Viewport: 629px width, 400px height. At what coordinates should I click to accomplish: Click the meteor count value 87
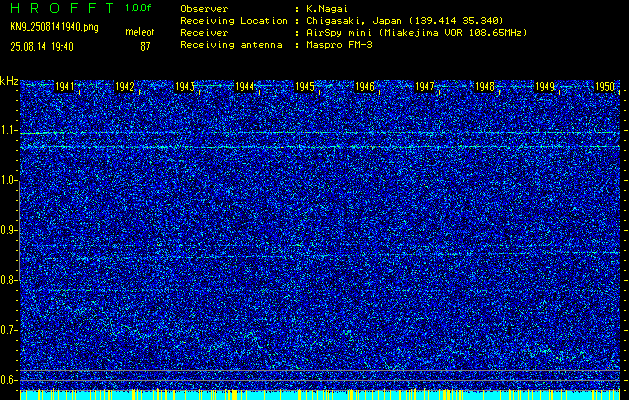click(145, 47)
